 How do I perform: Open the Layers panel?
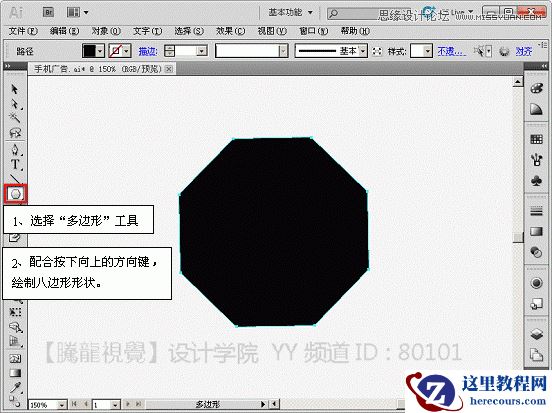(x=536, y=334)
